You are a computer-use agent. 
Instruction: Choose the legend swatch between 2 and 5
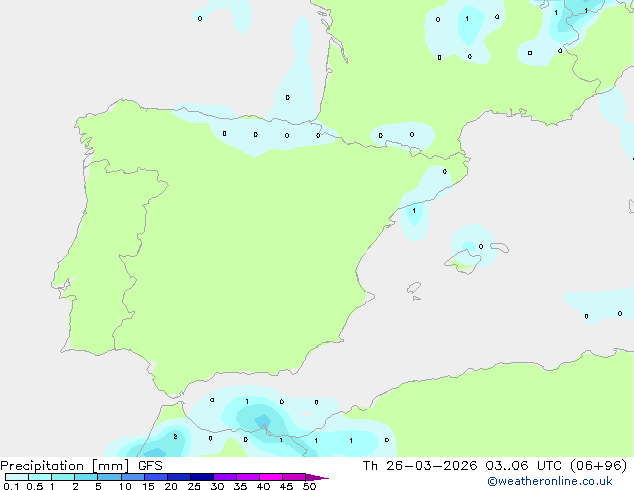[x=86, y=477]
